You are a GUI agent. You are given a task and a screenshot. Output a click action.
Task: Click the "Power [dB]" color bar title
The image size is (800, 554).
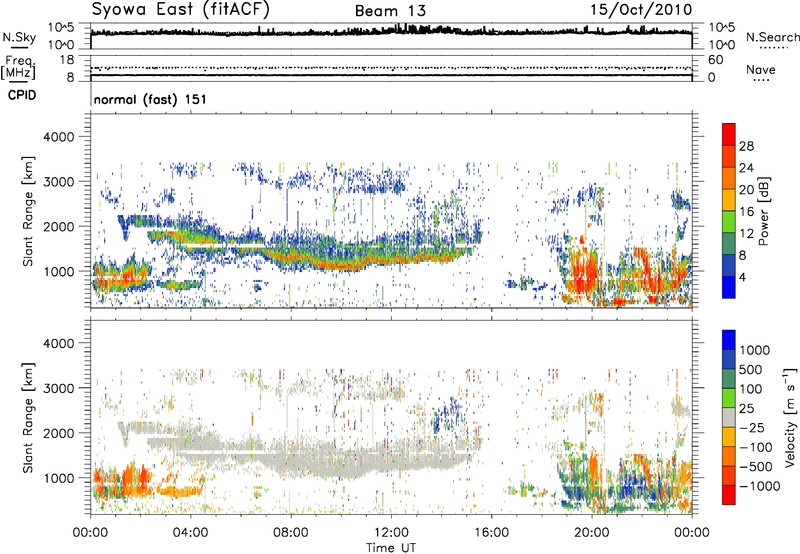point(764,211)
